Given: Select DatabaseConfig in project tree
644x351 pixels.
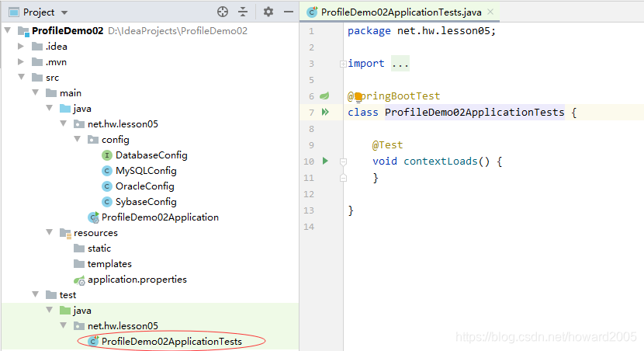Looking at the screenshot, I should [x=151, y=155].
